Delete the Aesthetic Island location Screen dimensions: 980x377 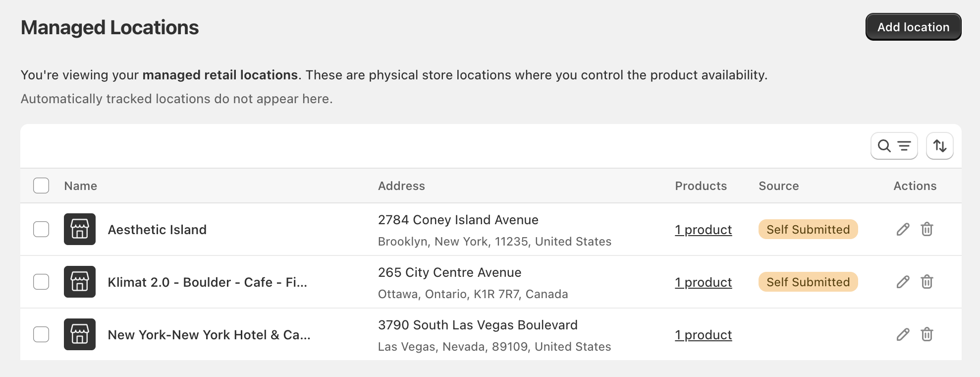tap(927, 229)
